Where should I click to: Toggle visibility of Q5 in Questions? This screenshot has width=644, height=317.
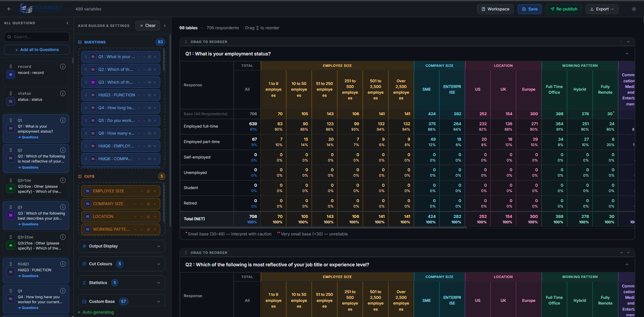149,120
